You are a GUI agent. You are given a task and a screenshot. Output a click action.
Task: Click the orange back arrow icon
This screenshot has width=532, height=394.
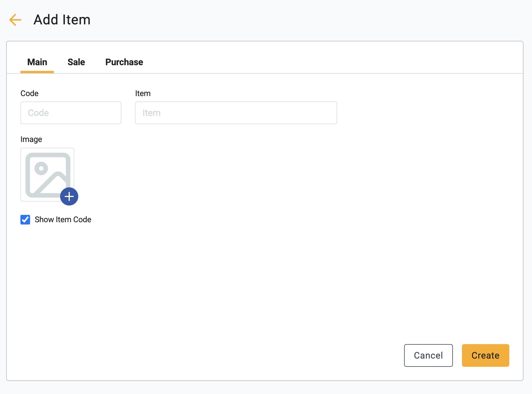coord(15,20)
